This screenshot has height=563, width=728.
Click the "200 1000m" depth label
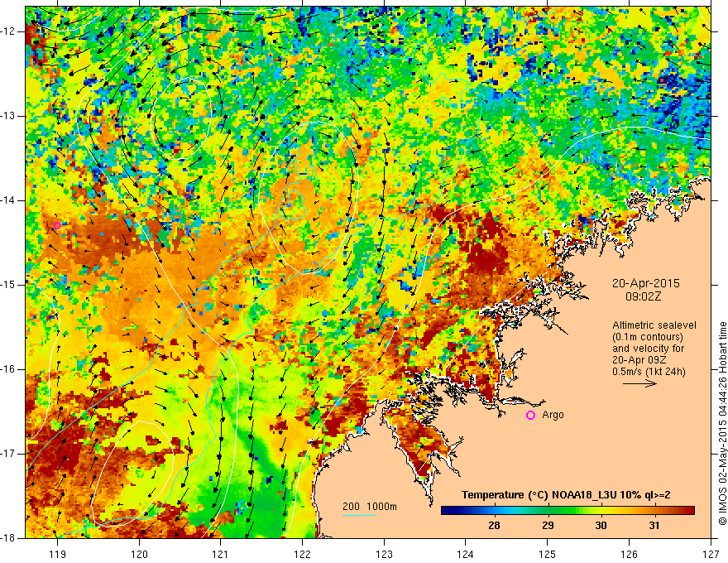(x=370, y=507)
